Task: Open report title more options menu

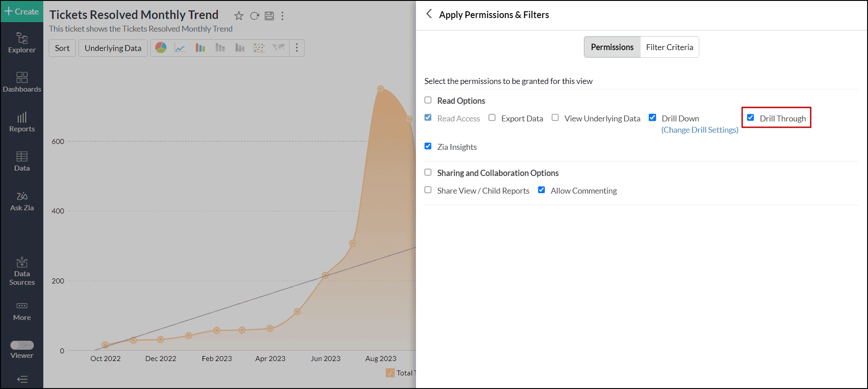Action: tap(282, 16)
